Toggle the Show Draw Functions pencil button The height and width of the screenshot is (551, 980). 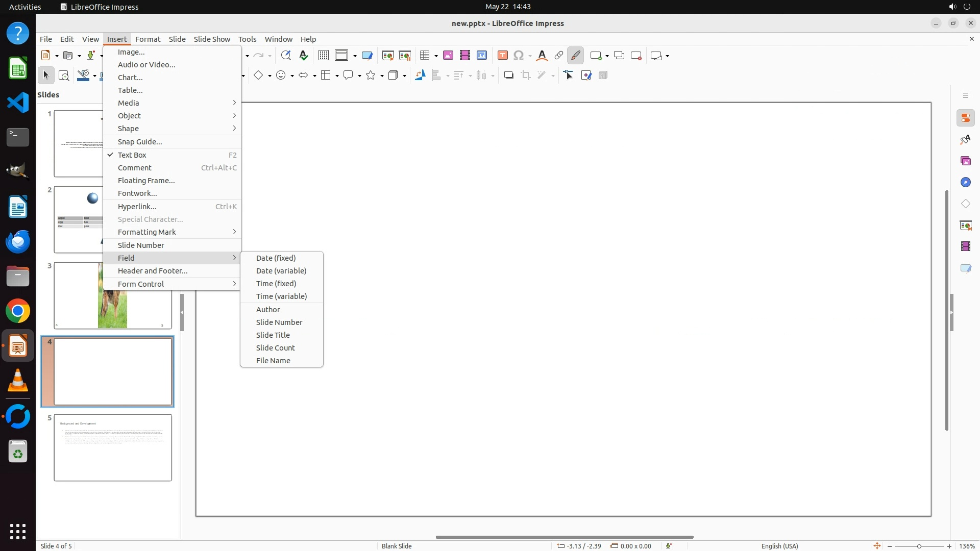tap(576, 56)
